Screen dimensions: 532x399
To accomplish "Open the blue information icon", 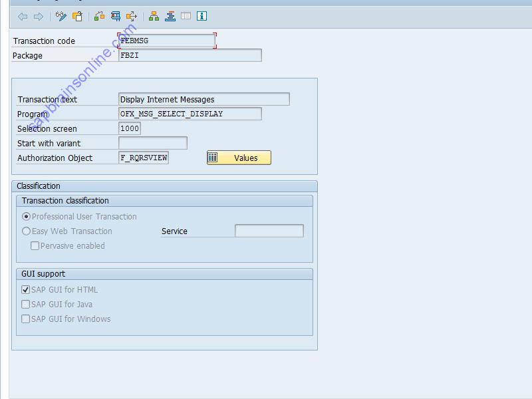I will pos(202,16).
